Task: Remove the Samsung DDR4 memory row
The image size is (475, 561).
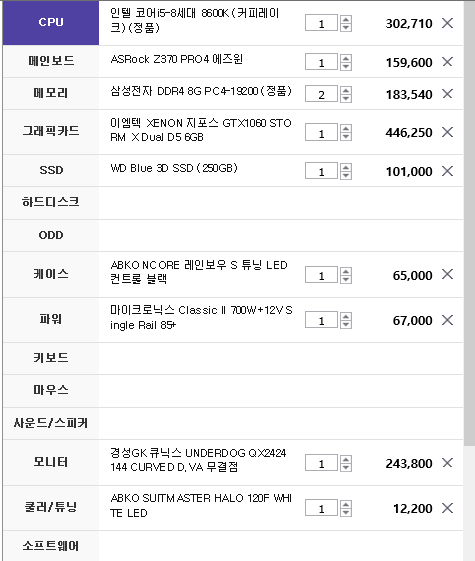Action: 447,94
